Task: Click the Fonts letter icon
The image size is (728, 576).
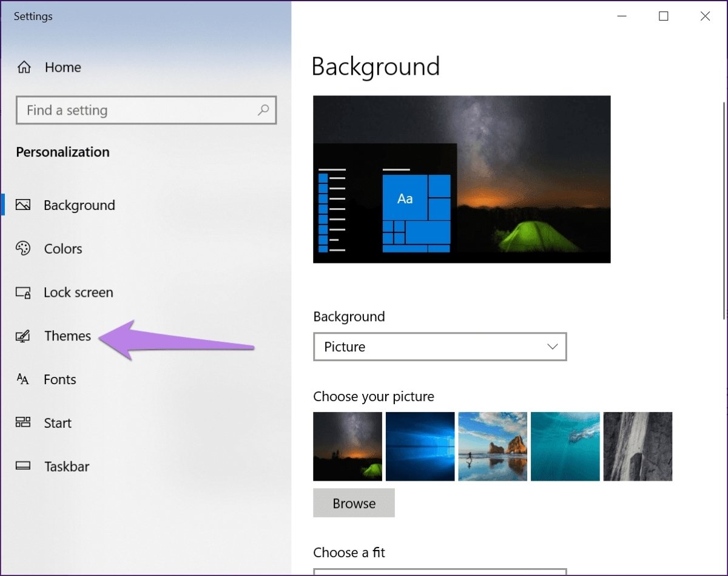Action: pos(23,379)
